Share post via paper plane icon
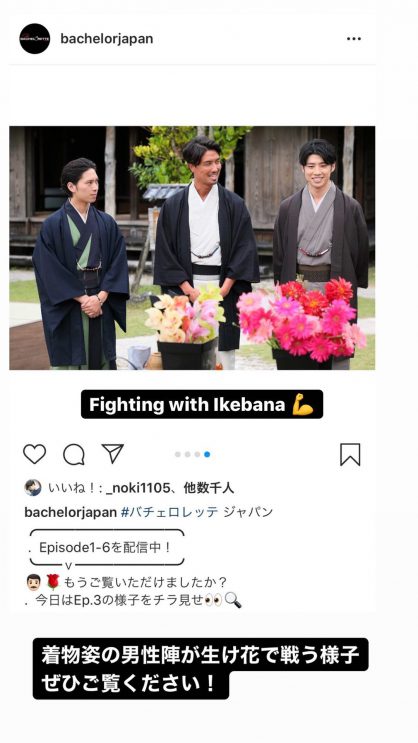Screen dimensions: 418x743 tap(113, 453)
